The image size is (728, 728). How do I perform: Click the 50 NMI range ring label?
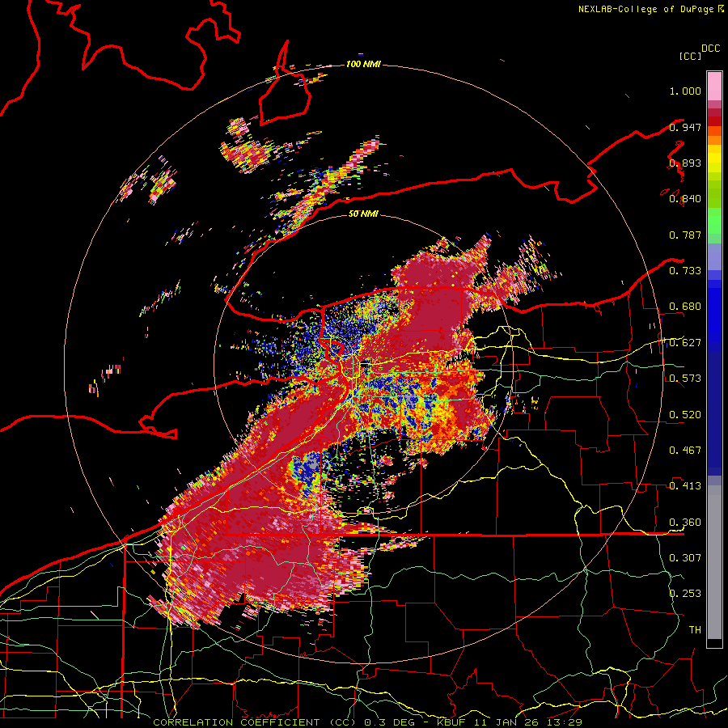coord(363,214)
